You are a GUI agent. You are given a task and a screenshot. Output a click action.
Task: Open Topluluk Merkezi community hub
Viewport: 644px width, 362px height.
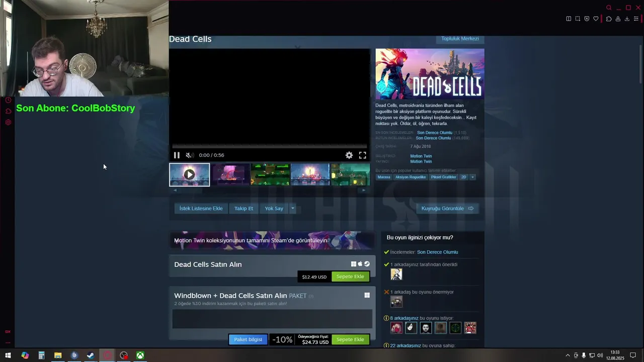[x=460, y=39]
